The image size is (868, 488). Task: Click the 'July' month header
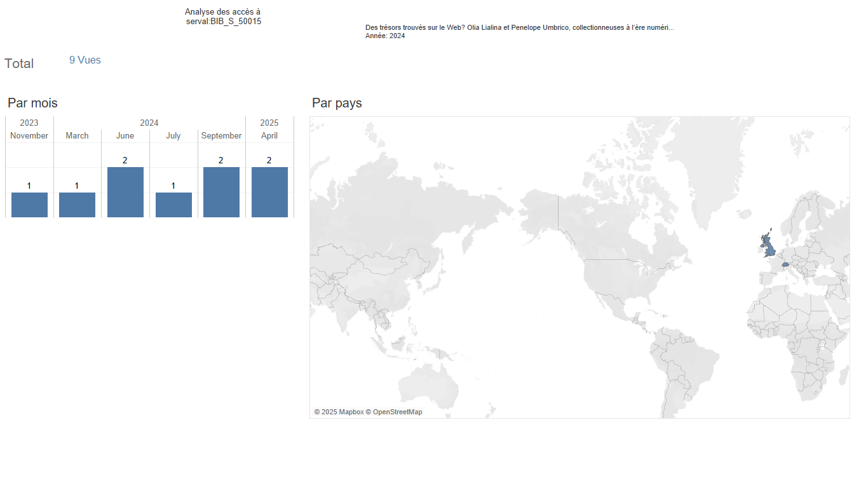[x=173, y=135]
